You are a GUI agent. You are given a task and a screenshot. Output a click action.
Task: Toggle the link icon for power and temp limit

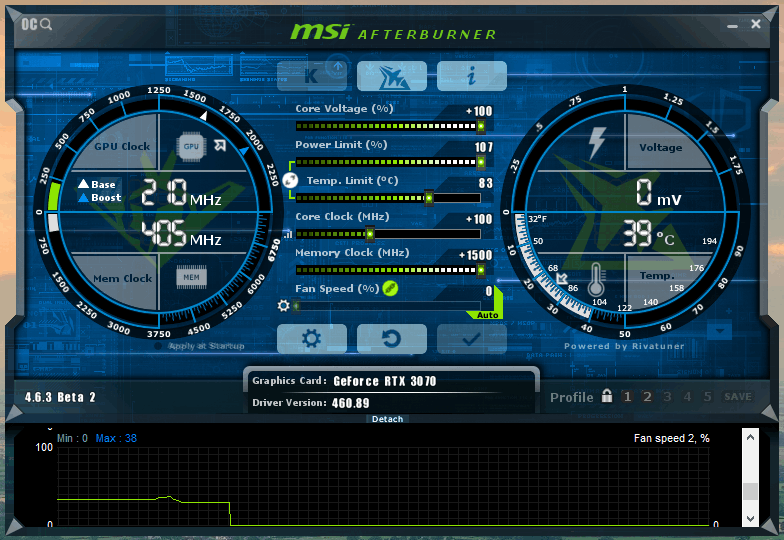(x=290, y=180)
